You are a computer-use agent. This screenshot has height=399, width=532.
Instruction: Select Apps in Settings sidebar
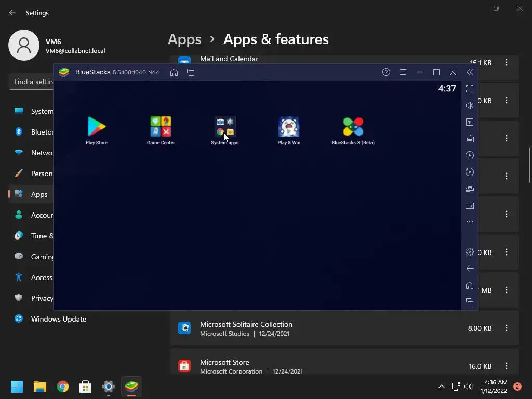31,194
